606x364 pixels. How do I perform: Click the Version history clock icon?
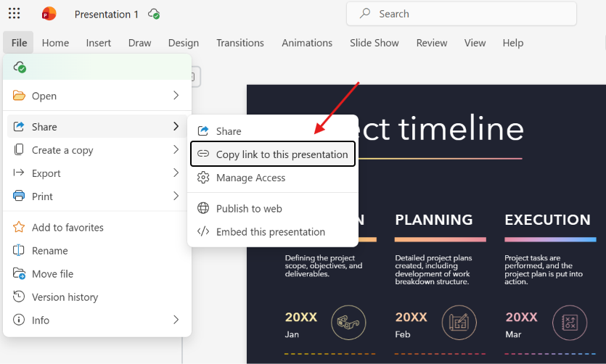point(19,297)
